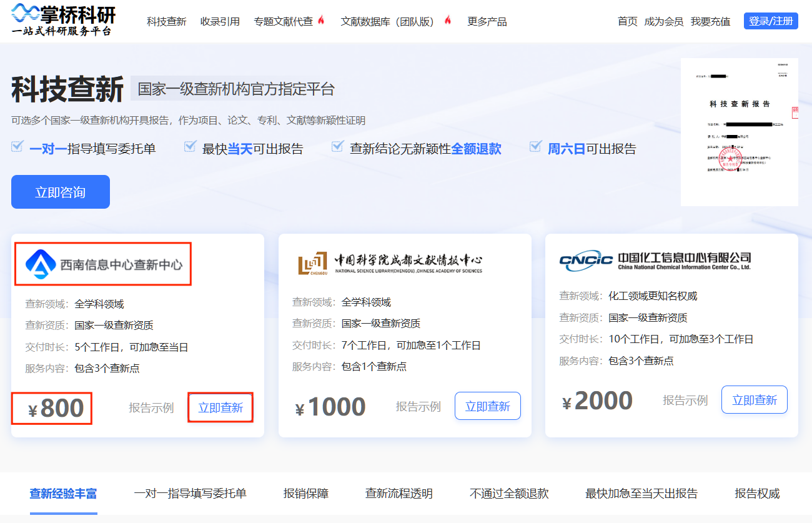Click the checkmark icon next to 一对一指导填写委托单

tap(17, 147)
